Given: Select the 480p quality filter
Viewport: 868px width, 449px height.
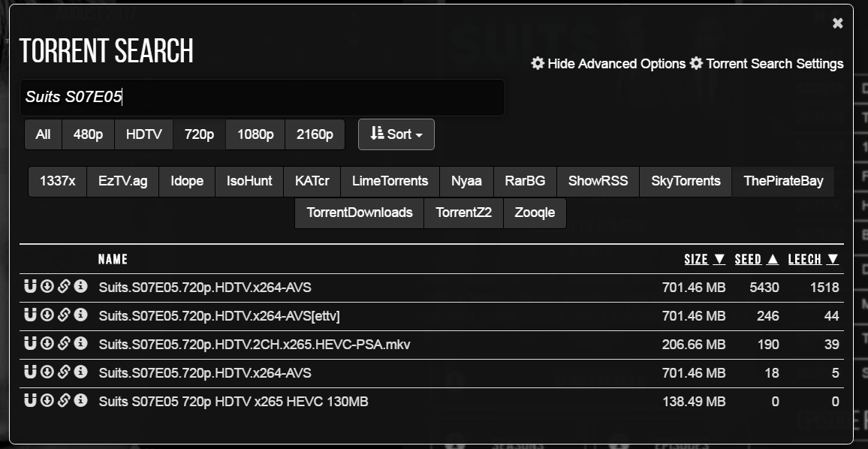Looking at the screenshot, I should [x=88, y=134].
